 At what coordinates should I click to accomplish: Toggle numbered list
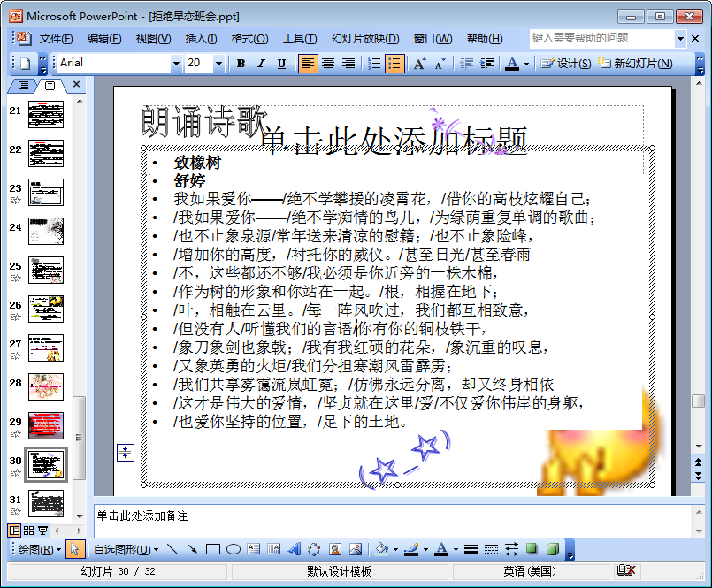pos(374,64)
